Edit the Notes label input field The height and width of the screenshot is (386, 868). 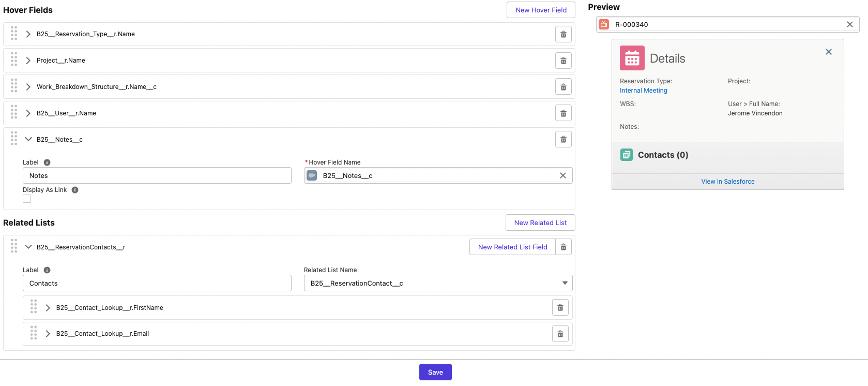(x=157, y=176)
